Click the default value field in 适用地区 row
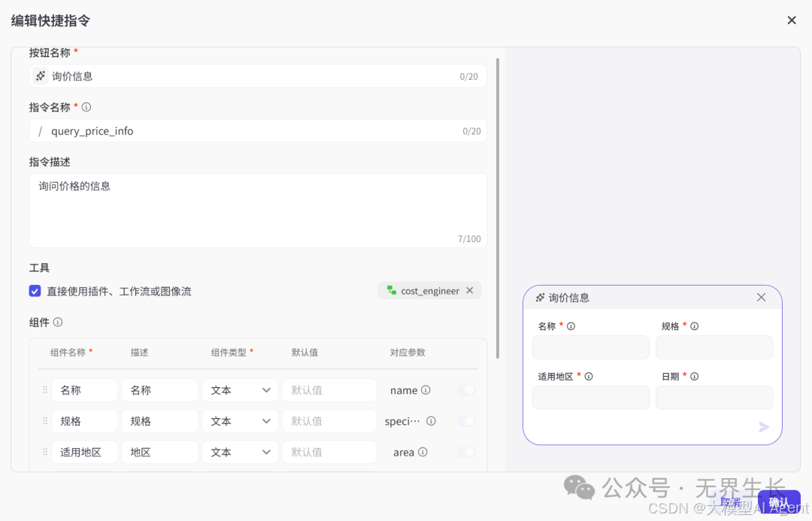The image size is (812, 521). (329, 452)
